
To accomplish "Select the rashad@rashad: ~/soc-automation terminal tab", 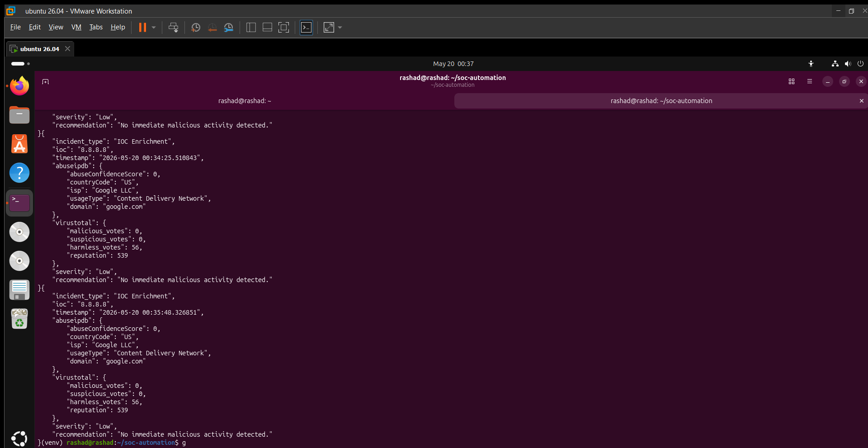I will [661, 101].
